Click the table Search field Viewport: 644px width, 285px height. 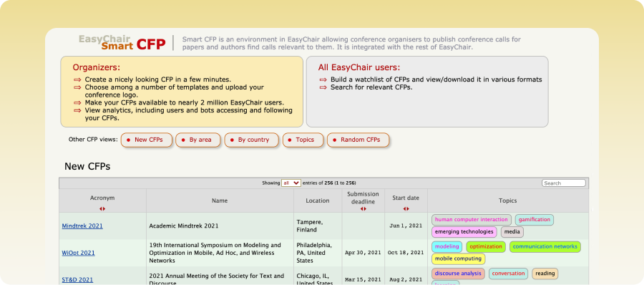[564, 183]
